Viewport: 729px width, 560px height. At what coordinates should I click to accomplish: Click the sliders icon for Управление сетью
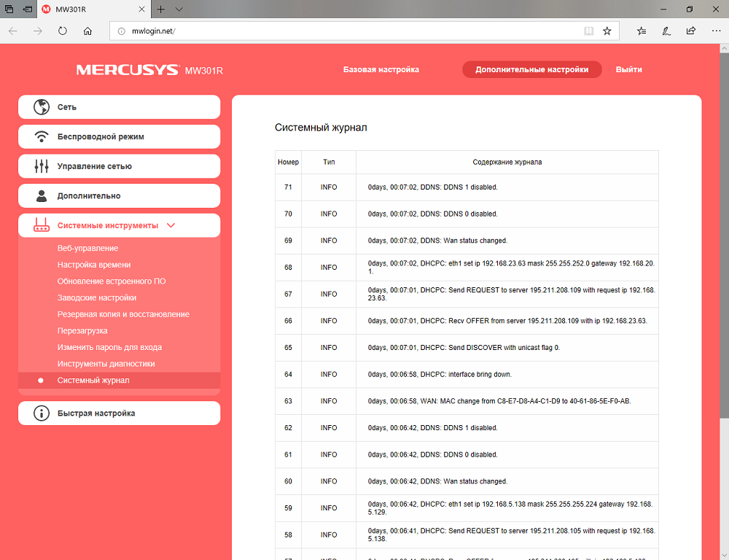[42, 166]
